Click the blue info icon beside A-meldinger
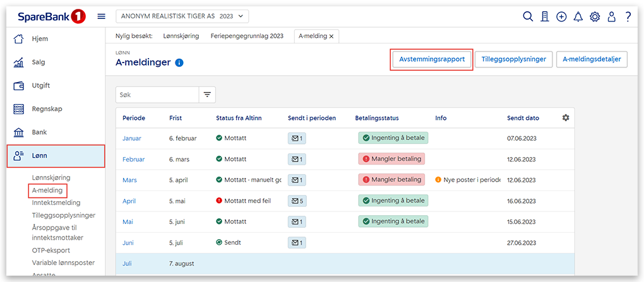Image resolution: width=644 pixels, height=282 pixels. [x=179, y=63]
